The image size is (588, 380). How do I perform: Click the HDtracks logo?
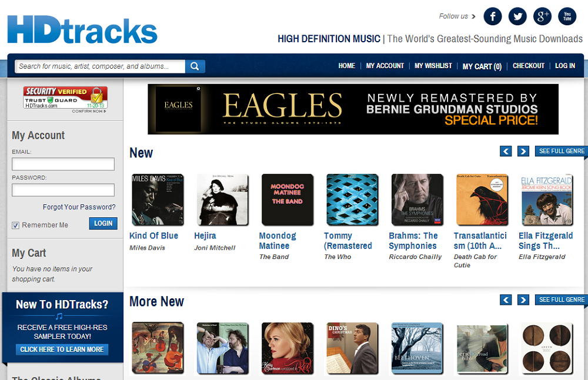pyautogui.click(x=82, y=29)
